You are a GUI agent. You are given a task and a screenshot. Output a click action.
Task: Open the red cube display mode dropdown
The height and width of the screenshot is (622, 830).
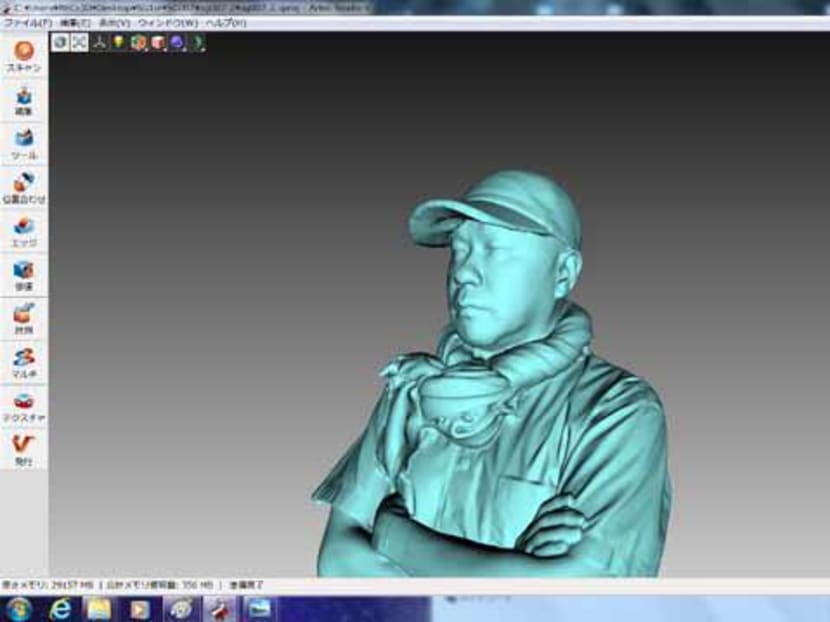[x=158, y=42]
